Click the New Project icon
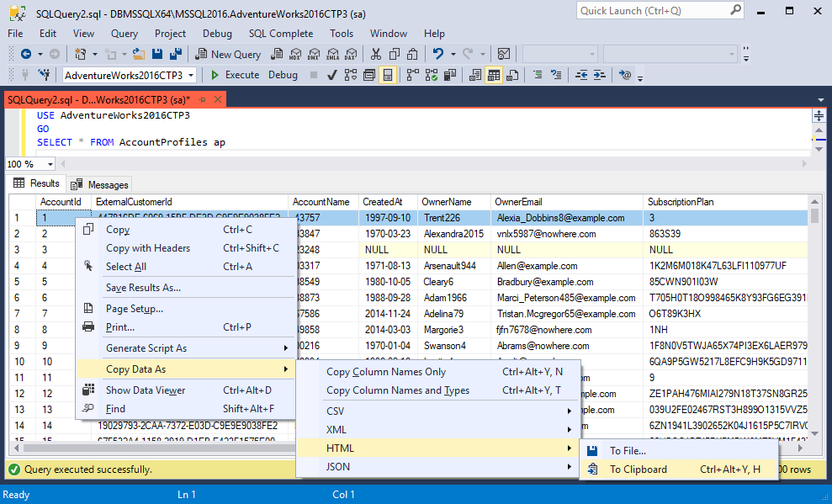 (x=81, y=54)
